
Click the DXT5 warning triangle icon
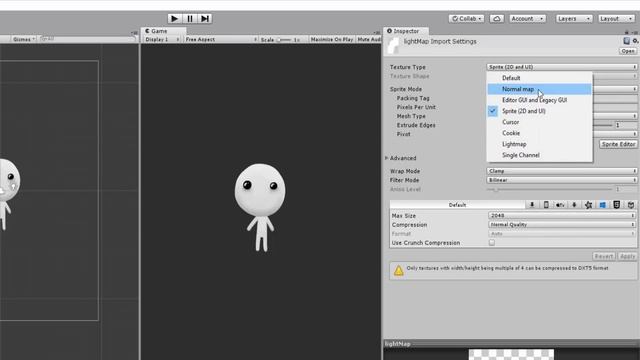398,270
